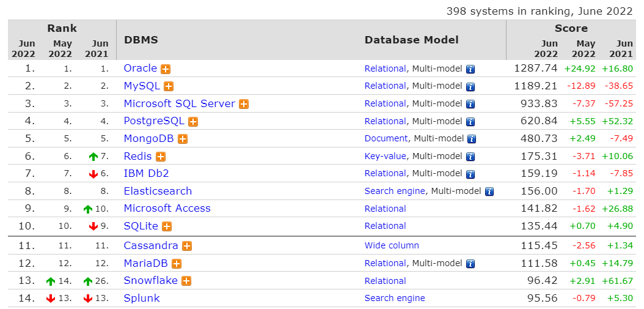This screenshot has width=644, height=309.
Task: Click the plus icon next to Cassandra
Action: point(187,246)
